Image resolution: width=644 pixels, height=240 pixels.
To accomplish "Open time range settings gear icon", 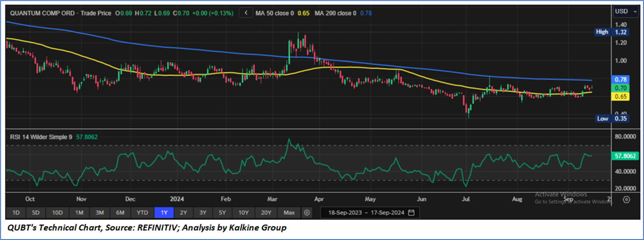I will 307,213.
